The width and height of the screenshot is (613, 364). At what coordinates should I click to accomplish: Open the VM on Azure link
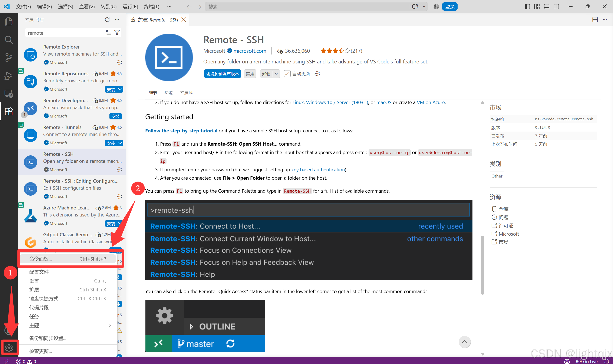point(431,102)
